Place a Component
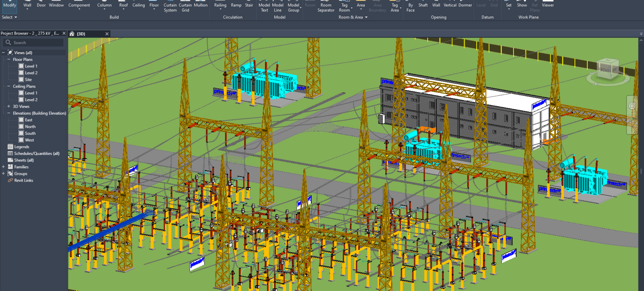 (79, 5)
